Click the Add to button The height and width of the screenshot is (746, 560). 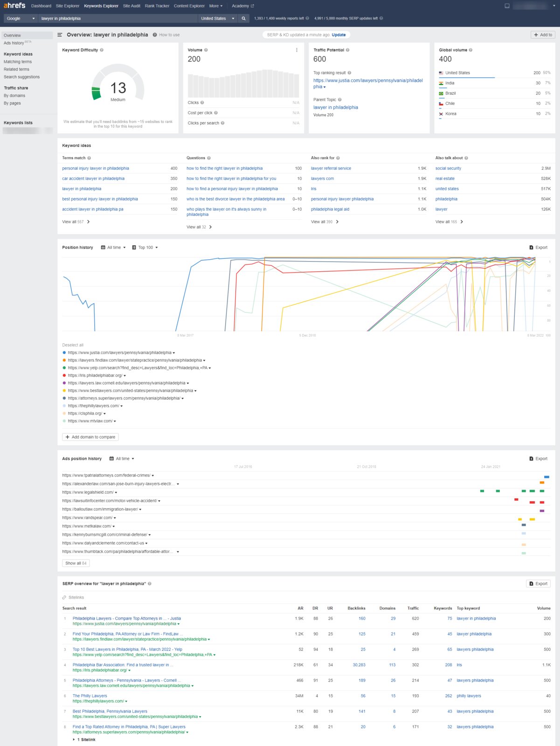pos(543,35)
